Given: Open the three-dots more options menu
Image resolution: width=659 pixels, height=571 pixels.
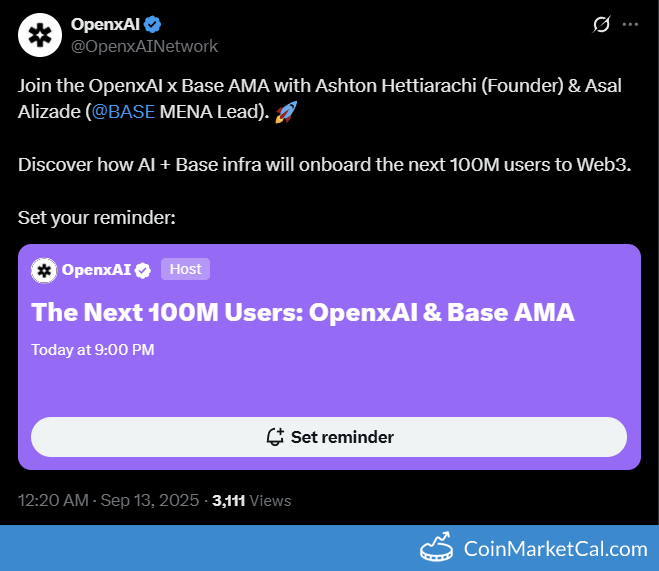Looking at the screenshot, I should click(x=630, y=24).
